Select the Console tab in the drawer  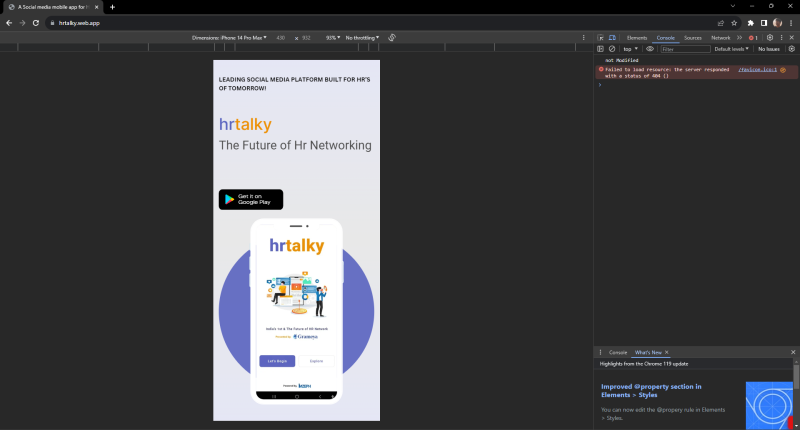(618, 352)
